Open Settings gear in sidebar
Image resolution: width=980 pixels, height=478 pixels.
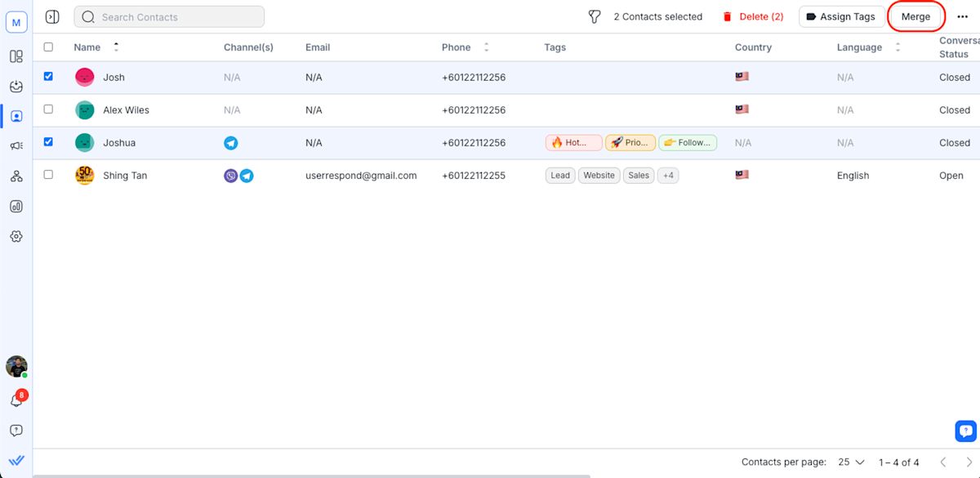(x=16, y=236)
